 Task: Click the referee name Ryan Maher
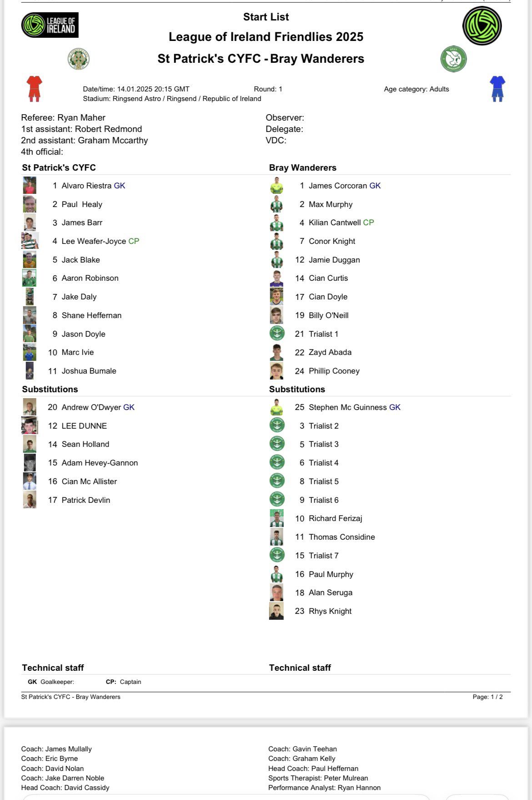coord(81,117)
